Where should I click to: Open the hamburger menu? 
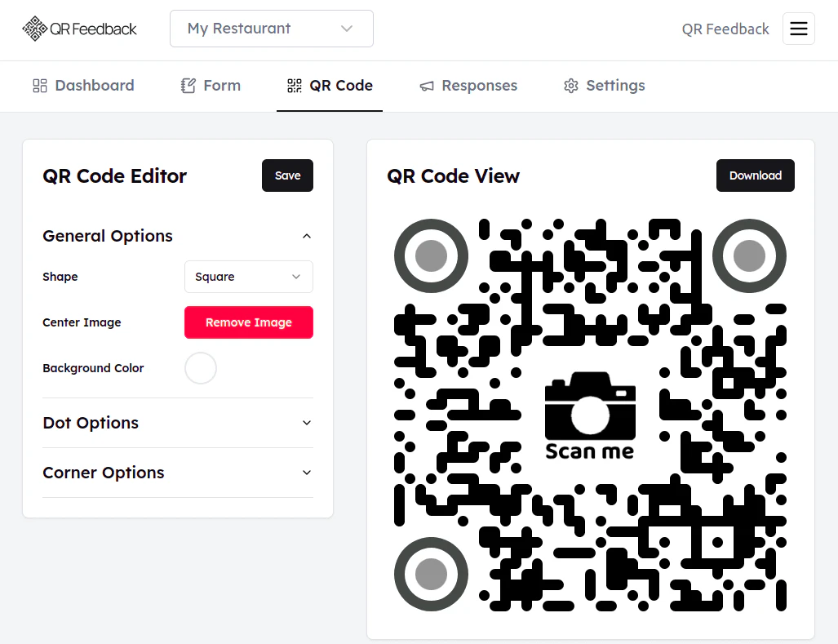tap(798, 28)
